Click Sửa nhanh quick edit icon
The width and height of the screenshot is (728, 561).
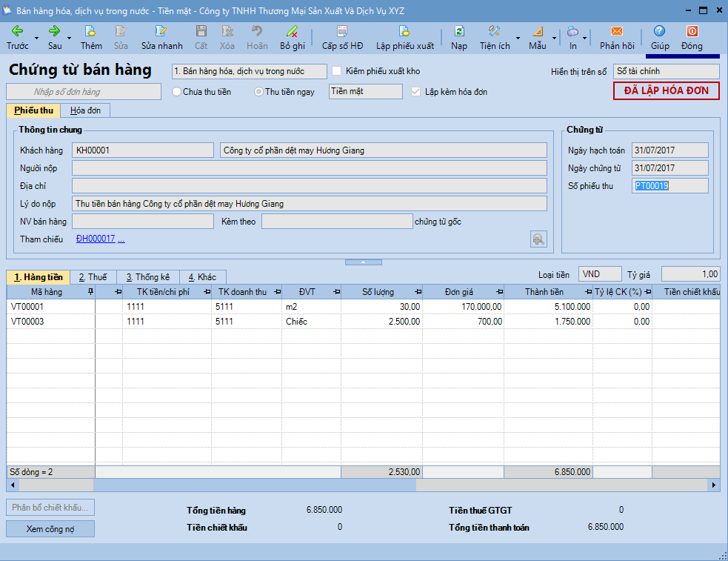pos(161,31)
